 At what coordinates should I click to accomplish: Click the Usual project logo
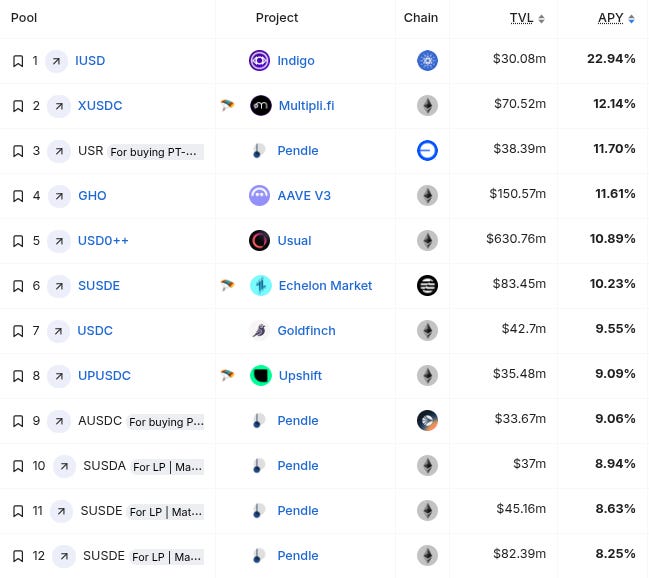point(260,241)
